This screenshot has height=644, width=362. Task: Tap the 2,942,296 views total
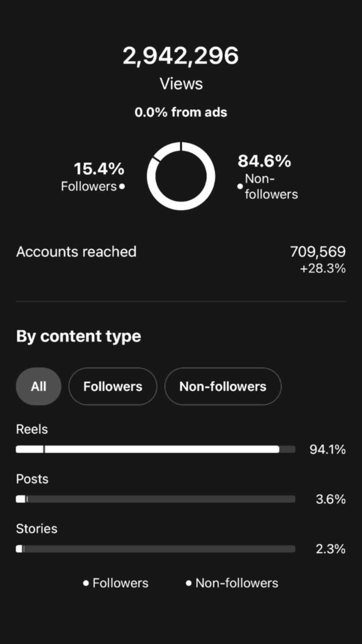181,56
